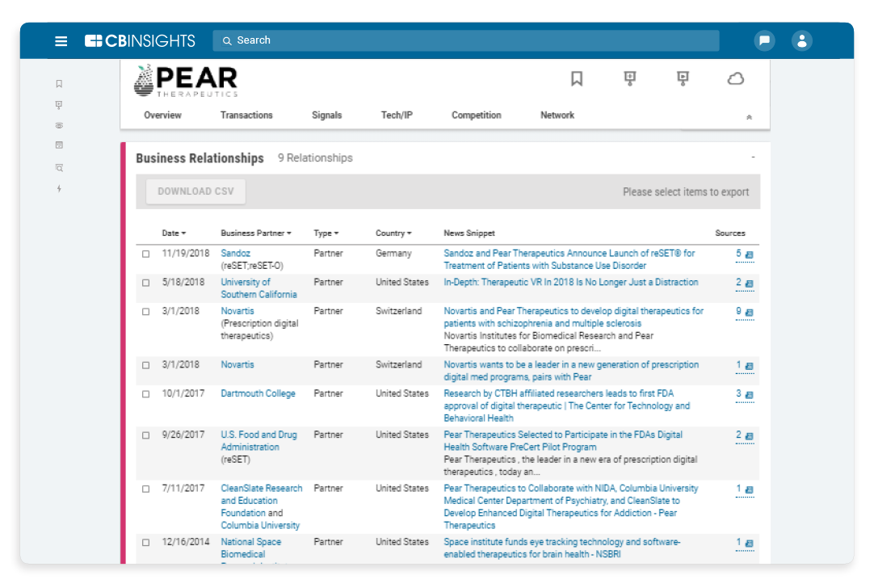Open sources icon for University of Southern California row
The image size is (874, 588).
(750, 283)
